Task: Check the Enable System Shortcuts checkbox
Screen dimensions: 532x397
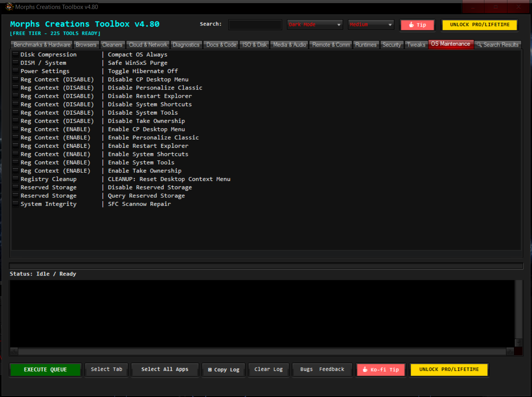Action: coord(16,154)
